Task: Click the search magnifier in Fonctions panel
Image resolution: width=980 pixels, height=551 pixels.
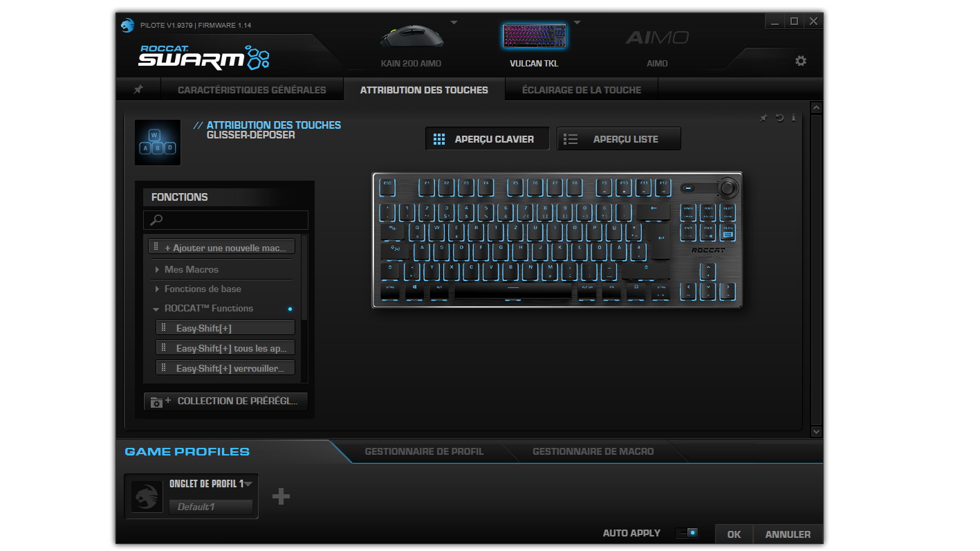Action: click(155, 219)
